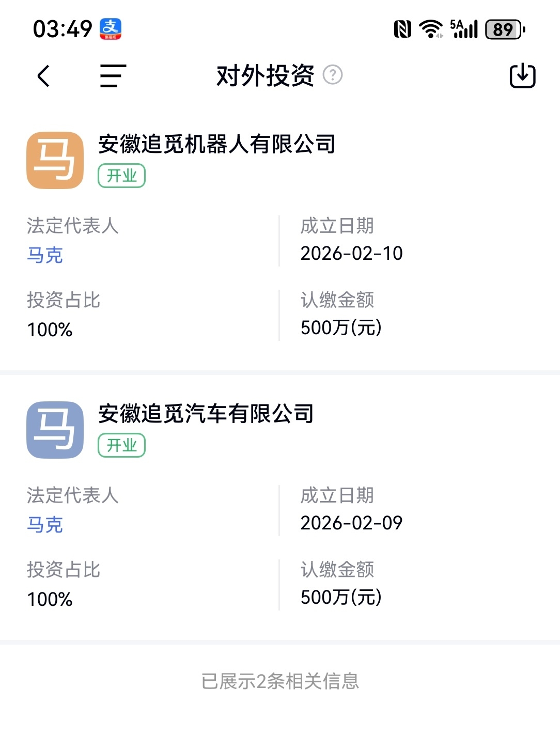Image resolution: width=560 pixels, height=750 pixels.
Task: Tap the blue 马 company logo
Action: [x=55, y=430]
